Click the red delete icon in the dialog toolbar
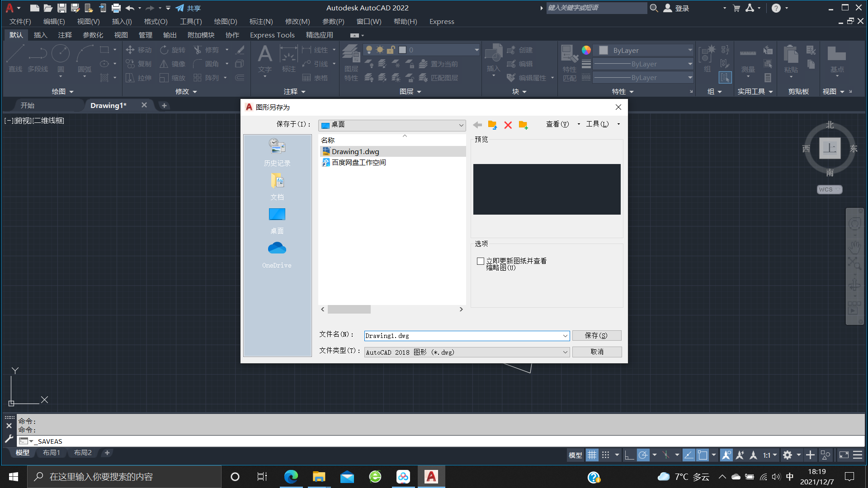868x488 pixels. pos(508,125)
